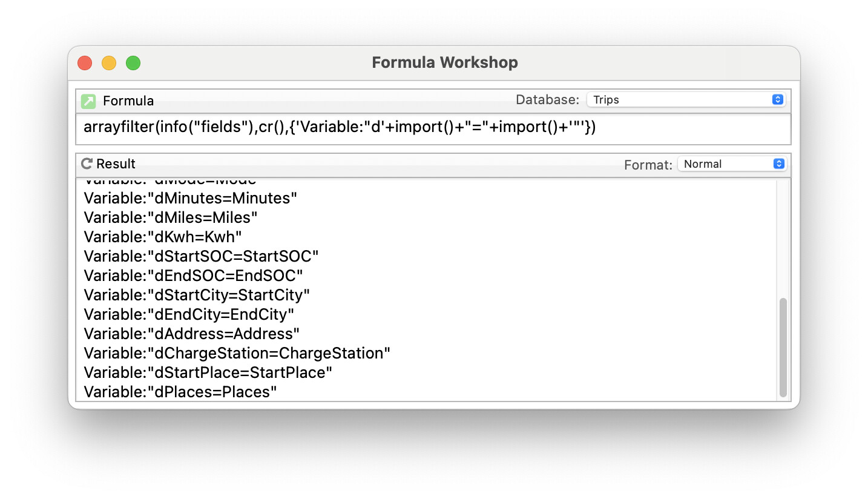Click the dMinutes=Minutes result line

pyautogui.click(x=191, y=198)
